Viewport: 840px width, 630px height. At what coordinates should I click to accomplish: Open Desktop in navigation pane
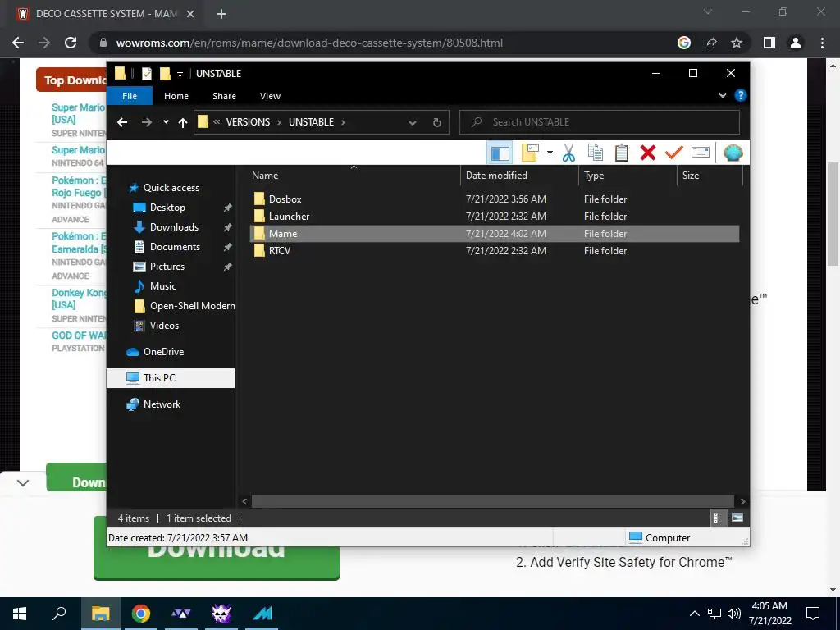[x=167, y=208]
